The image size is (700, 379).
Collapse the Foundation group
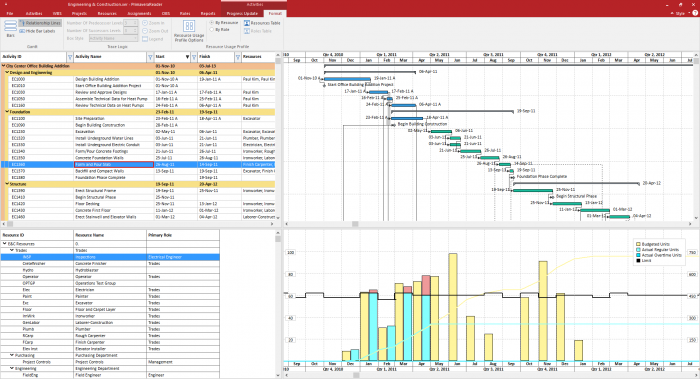7,112
